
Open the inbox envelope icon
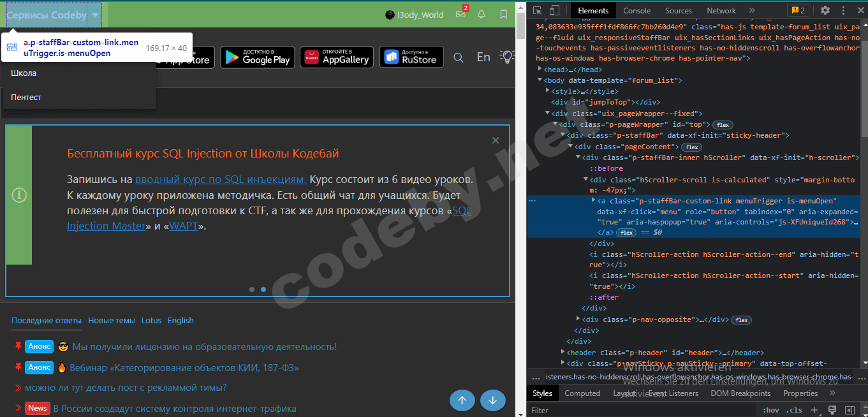point(460,14)
